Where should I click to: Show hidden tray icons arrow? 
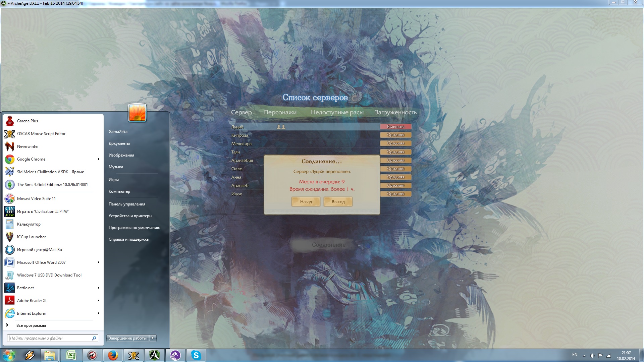[584, 356]
